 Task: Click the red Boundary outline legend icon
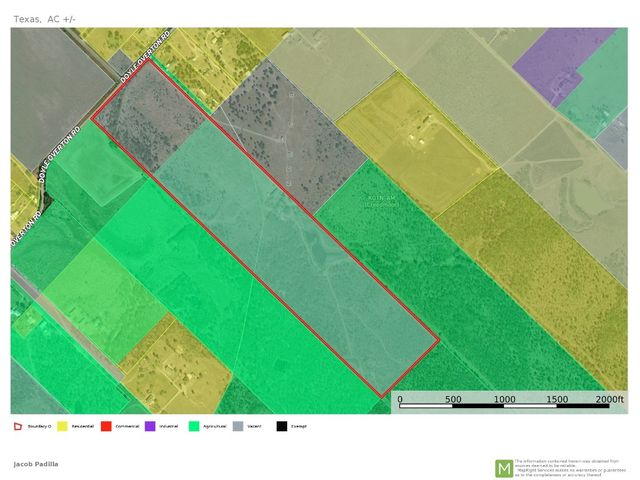coord(17,426)
